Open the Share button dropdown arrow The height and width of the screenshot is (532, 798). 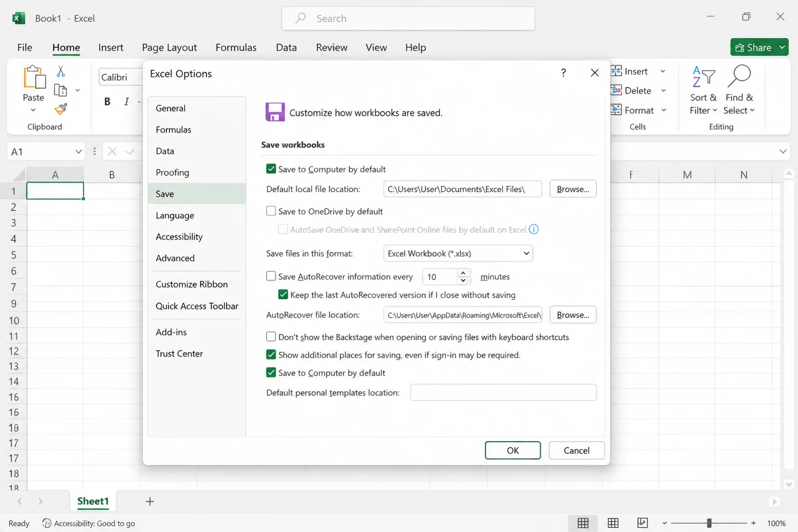(x=782, y=47)
